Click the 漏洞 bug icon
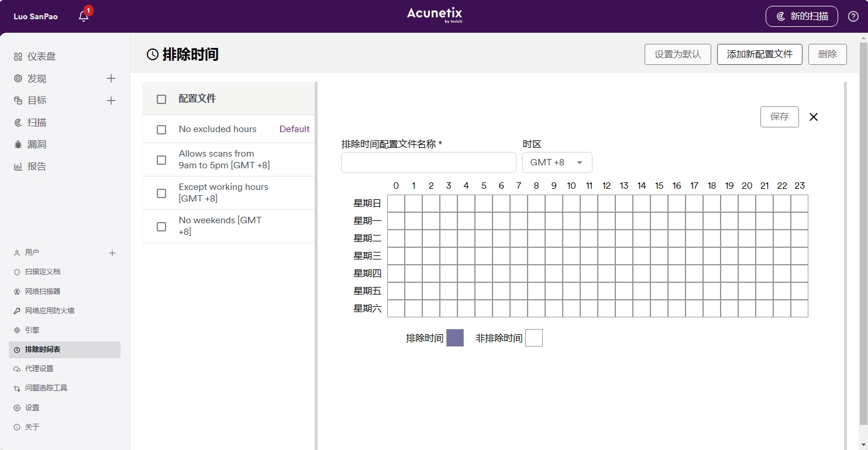Viewport: 868px width, 450px height. click(x=18, y=144)
